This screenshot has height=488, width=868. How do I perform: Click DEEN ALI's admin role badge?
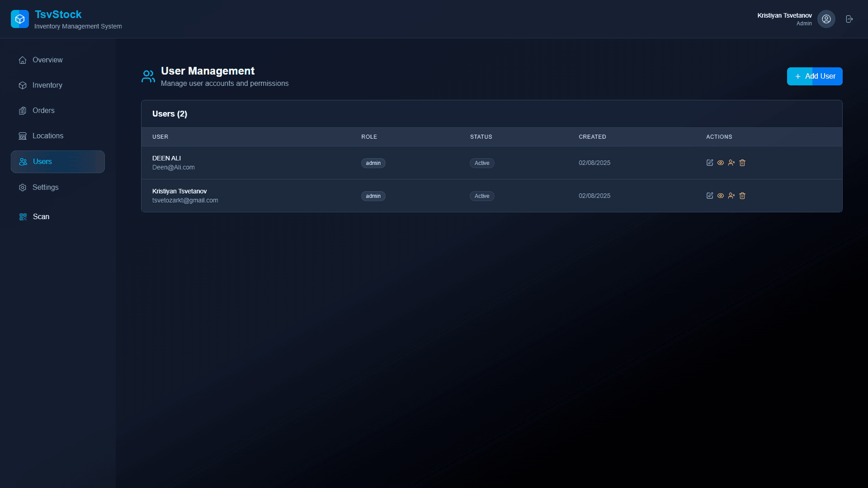373,163
